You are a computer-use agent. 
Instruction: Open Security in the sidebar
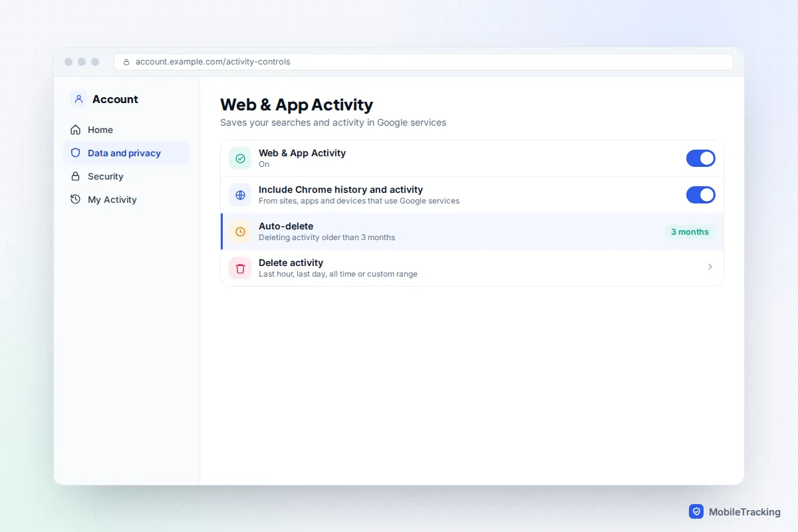click(126, 176)
